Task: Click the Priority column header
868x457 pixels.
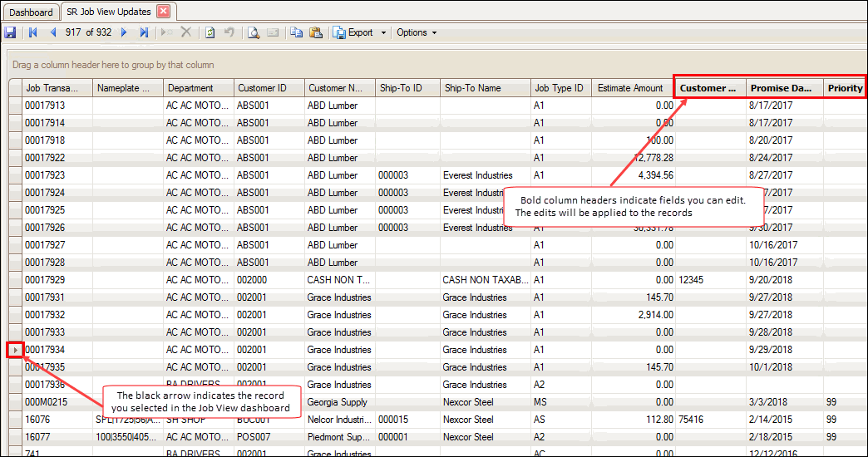Action: (x=845, y=88)
